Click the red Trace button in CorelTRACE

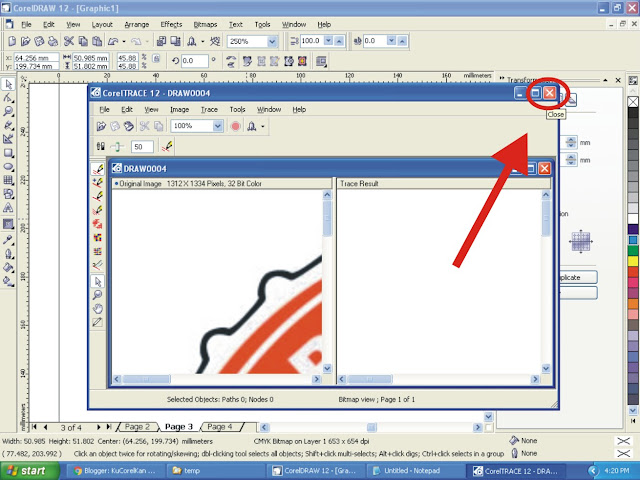[236, 126]
